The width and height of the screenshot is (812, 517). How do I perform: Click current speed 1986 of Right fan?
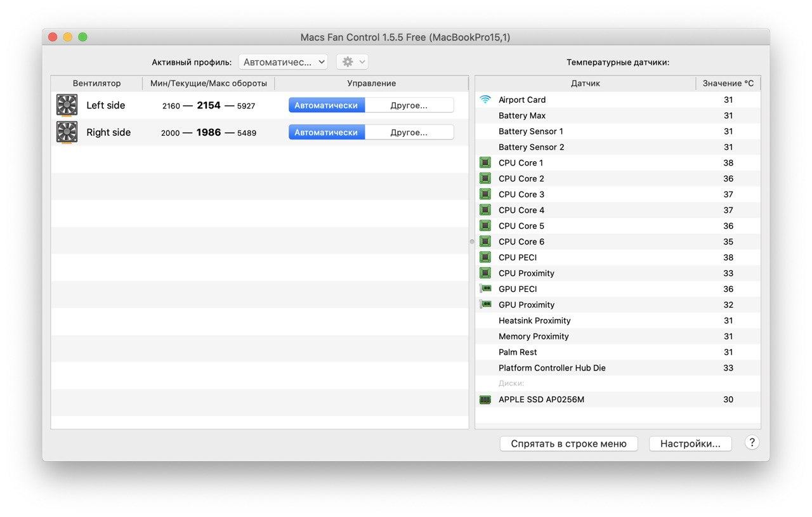(209, 133)
